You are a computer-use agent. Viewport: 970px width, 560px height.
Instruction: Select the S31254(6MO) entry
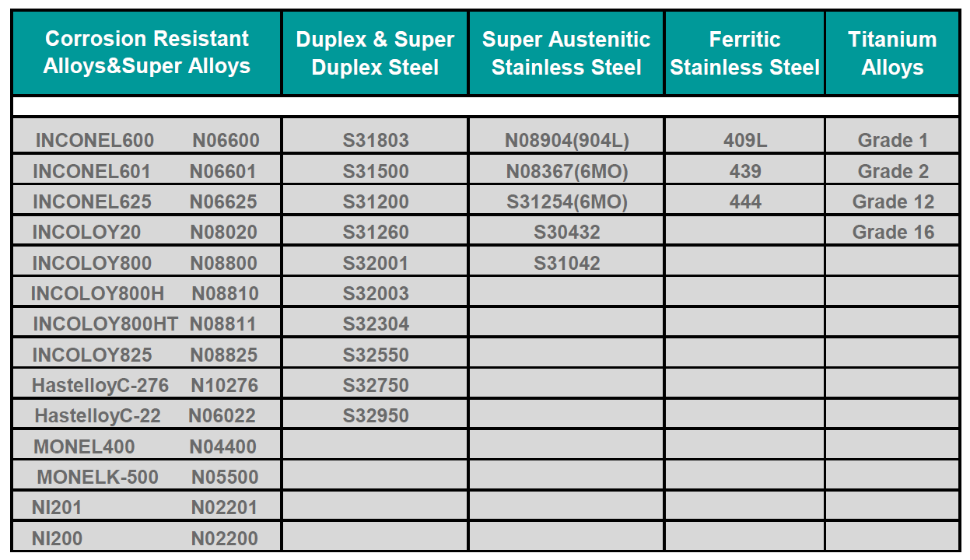tap(566, 202)
